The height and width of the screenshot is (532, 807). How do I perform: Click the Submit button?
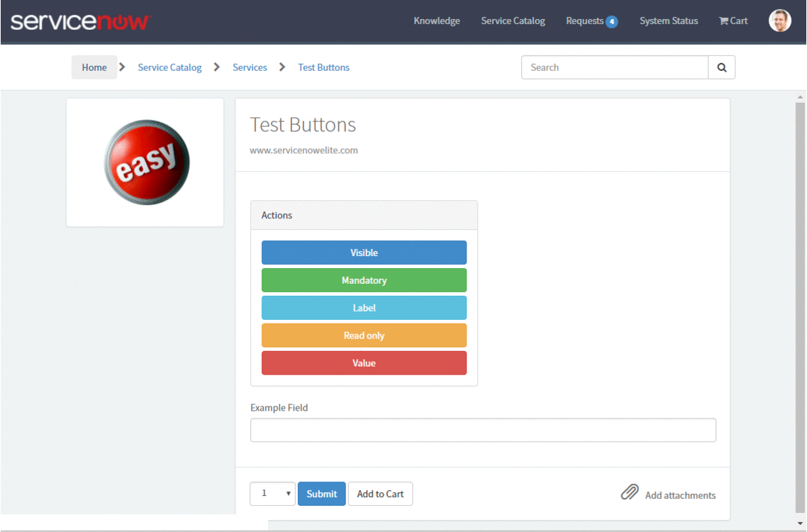coord(321,494)
